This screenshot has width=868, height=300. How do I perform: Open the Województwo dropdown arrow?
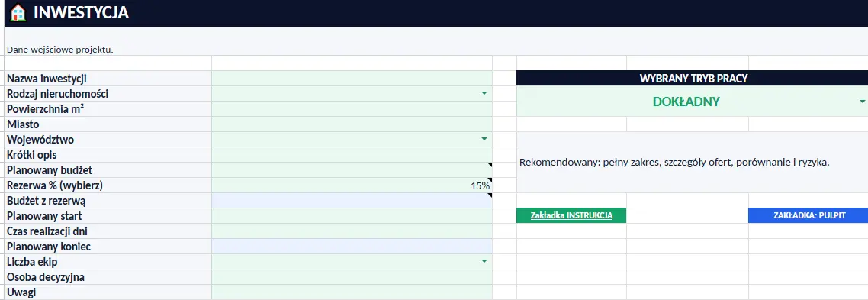484,139
